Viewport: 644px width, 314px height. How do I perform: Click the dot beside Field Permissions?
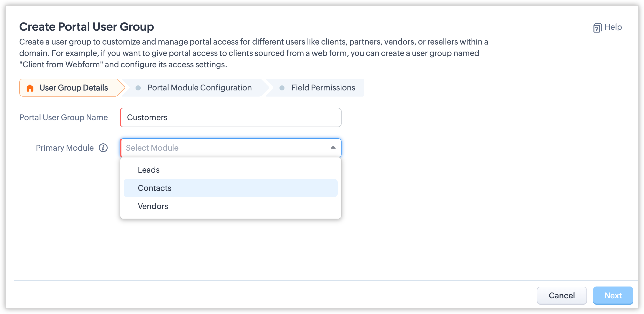pos(282,88)
